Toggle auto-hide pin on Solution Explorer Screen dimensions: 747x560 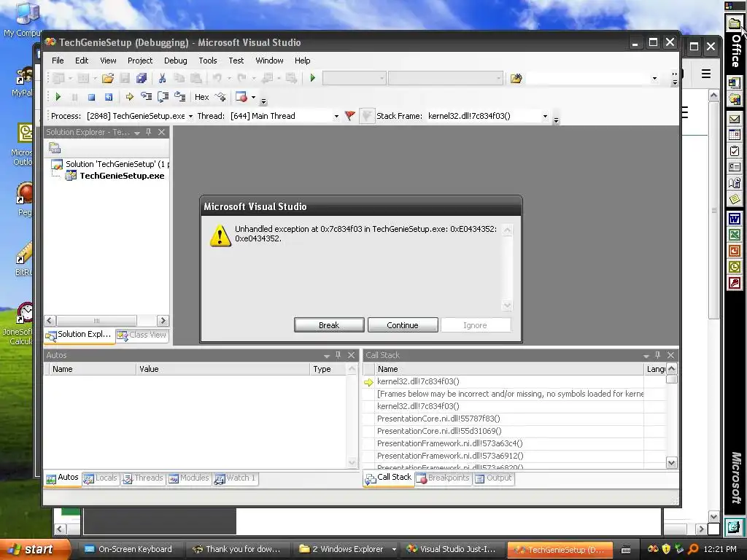[149, 132]
